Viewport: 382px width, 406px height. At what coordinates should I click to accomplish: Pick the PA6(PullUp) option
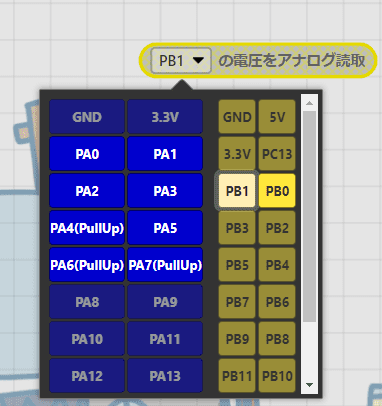(x=87, y=265)
